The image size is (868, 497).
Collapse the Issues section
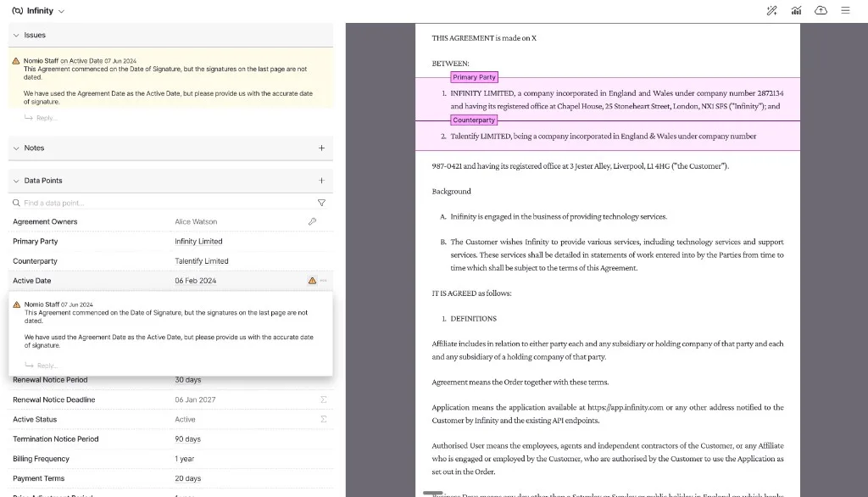16,35
